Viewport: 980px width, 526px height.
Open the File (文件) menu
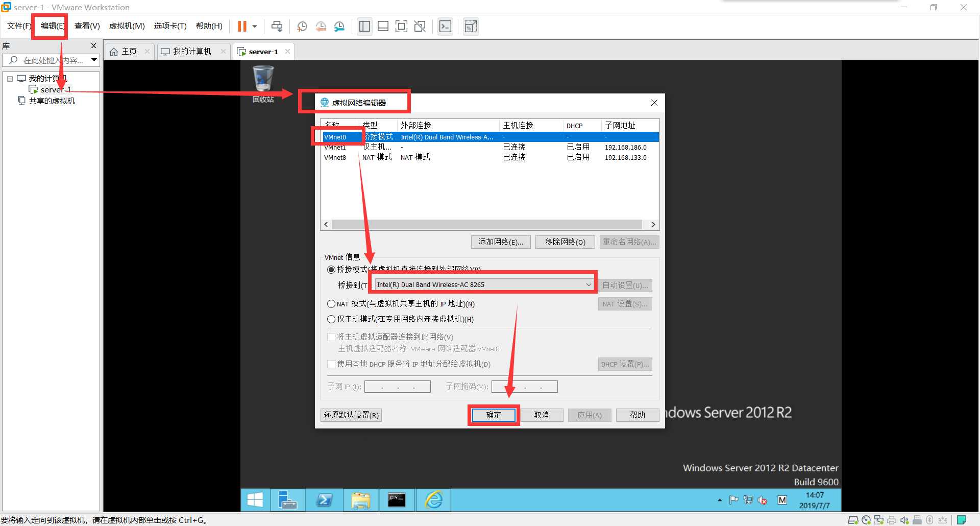pos(19,26)
